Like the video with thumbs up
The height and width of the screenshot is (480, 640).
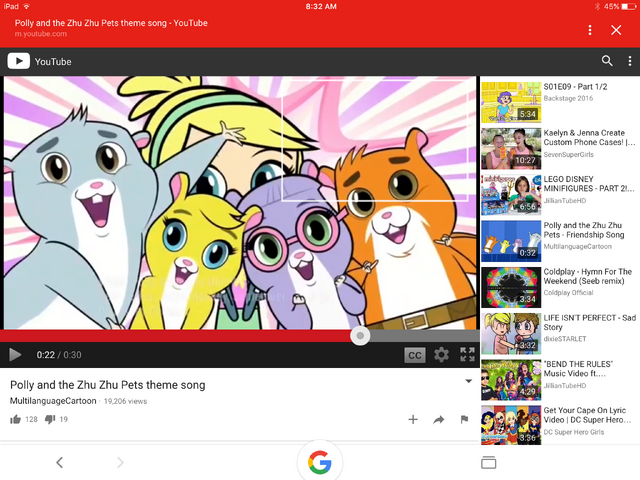(x=16, y=419)
